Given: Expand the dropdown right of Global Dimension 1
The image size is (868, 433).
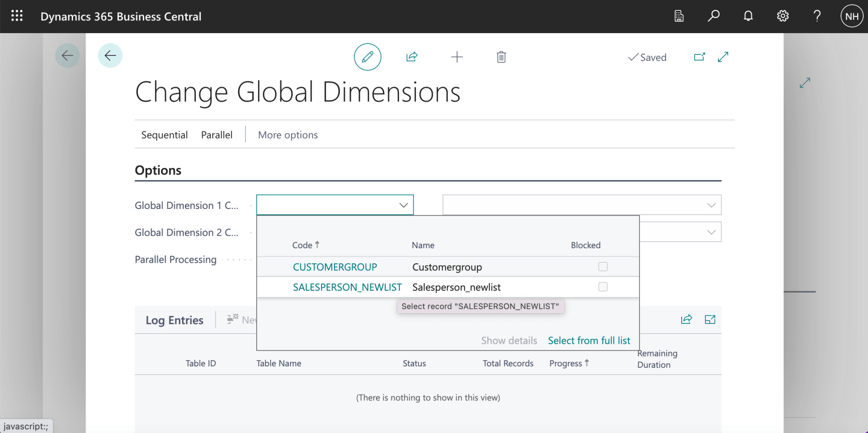Looking at the screenshot, I should tap(711, 205).
